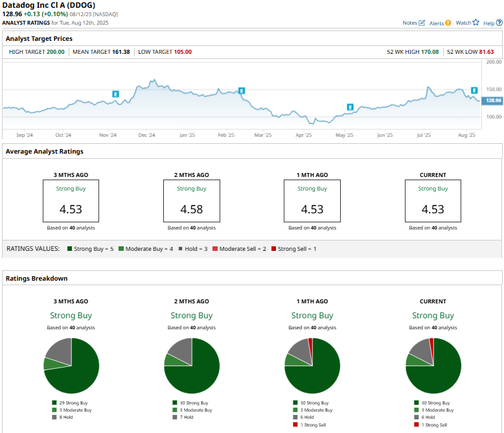
Task: Click the Average Analyst Ratings section header
Action: pyautogui.click(x=44, y=152)
